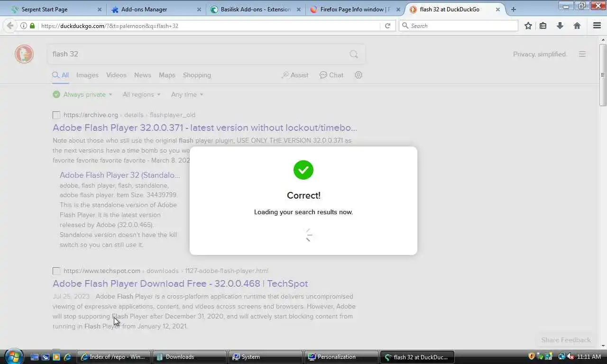This screenshot has width=607, height=364.
Task: Open DuckDuckGo page side menu icon
Action: (x=582, y=54)
